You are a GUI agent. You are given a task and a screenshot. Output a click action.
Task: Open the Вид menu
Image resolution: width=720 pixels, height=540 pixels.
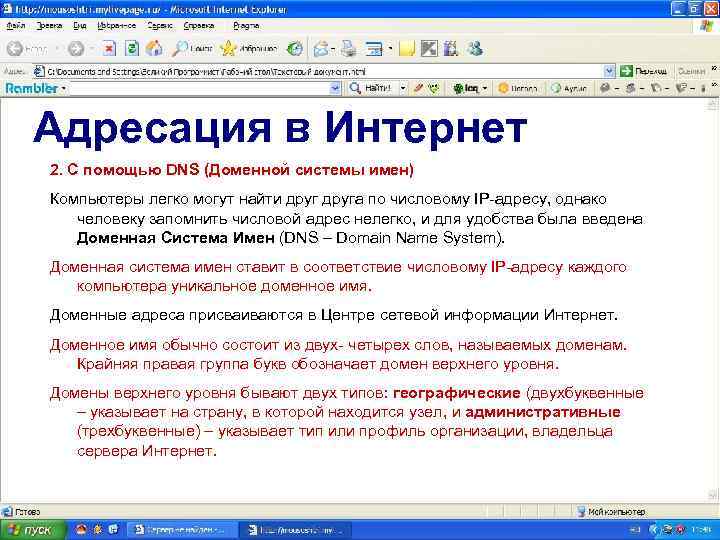coord(80,26)
